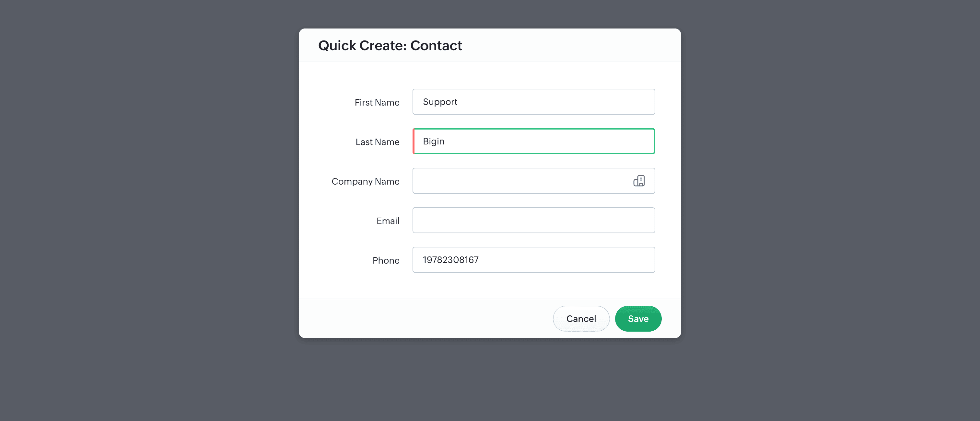Click the "Email" field label
This screenshot has height=421, width=980.
point(388,221)
